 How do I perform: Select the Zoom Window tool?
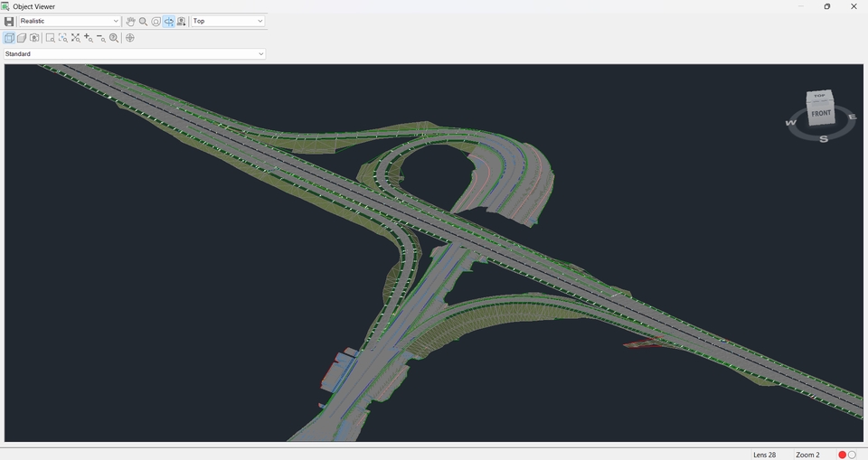click(50, 38)
